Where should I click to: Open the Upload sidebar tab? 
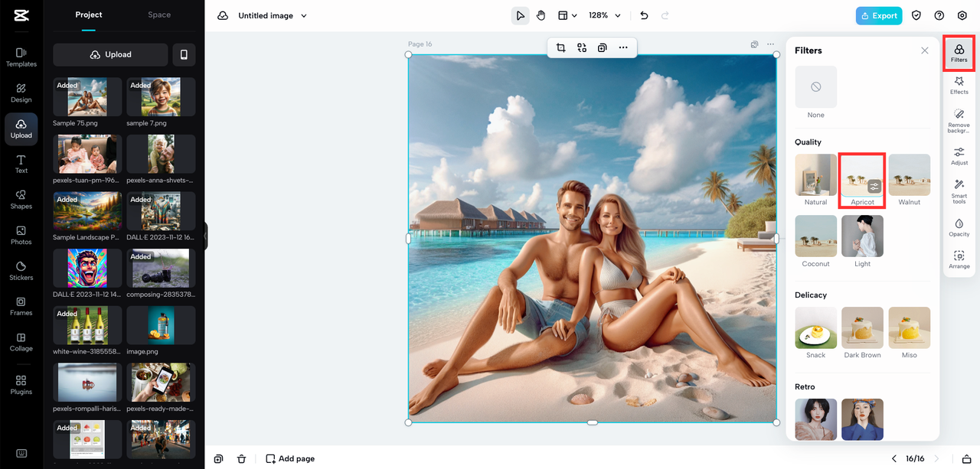point(21,129)
